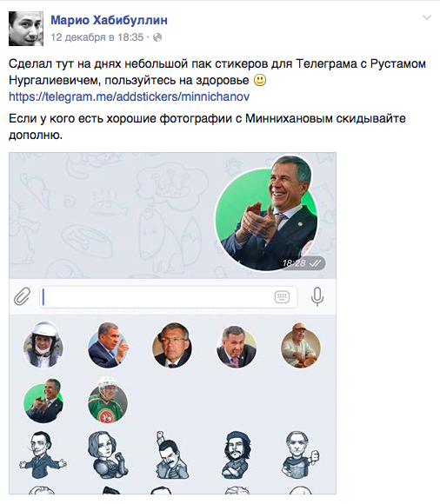The image size is (440, 504).
Task: Select the sticker with glasses close-up
Action: pyautogui.click(x=172, y=346)
